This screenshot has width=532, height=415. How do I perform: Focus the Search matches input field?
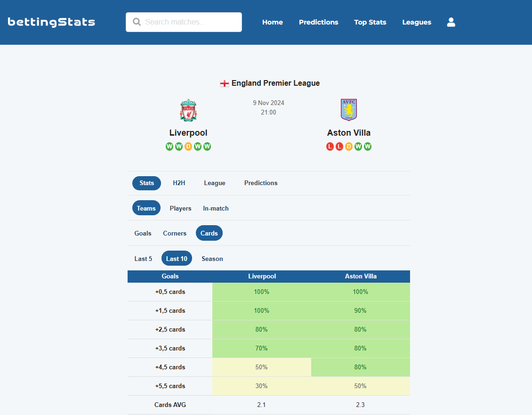coord(184,22)
